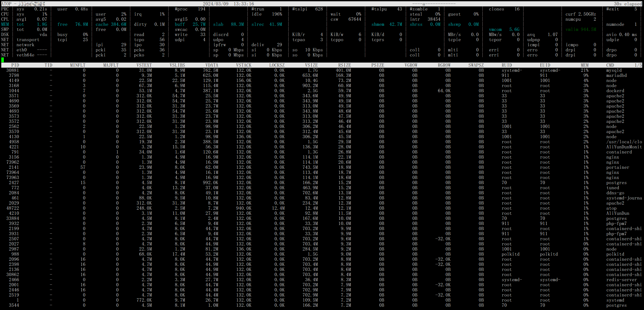644x310 pixels.
Task: Click the PID column header
Action: pos(15,65)
